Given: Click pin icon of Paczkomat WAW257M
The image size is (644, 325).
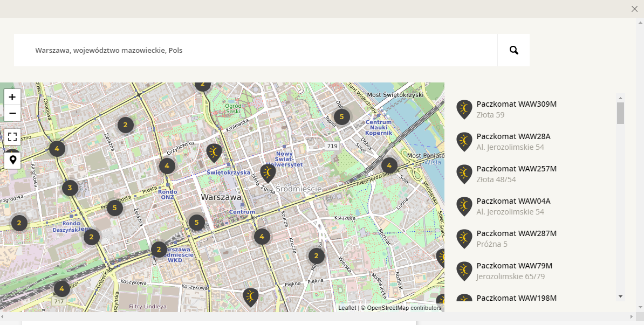Looking at the screenshot, I should pos(464,175).
